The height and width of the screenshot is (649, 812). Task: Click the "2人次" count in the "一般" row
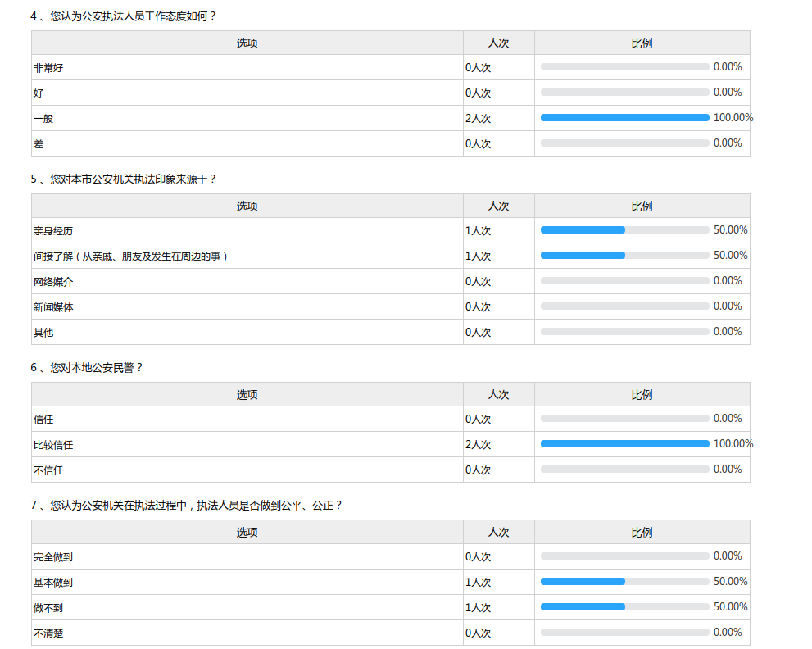coord(478,119)
